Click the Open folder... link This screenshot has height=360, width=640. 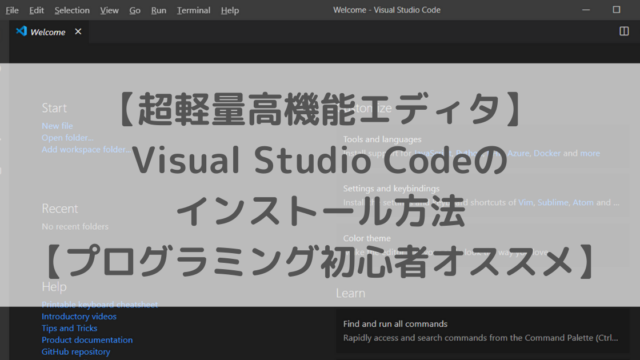click(x=67, y=138)
